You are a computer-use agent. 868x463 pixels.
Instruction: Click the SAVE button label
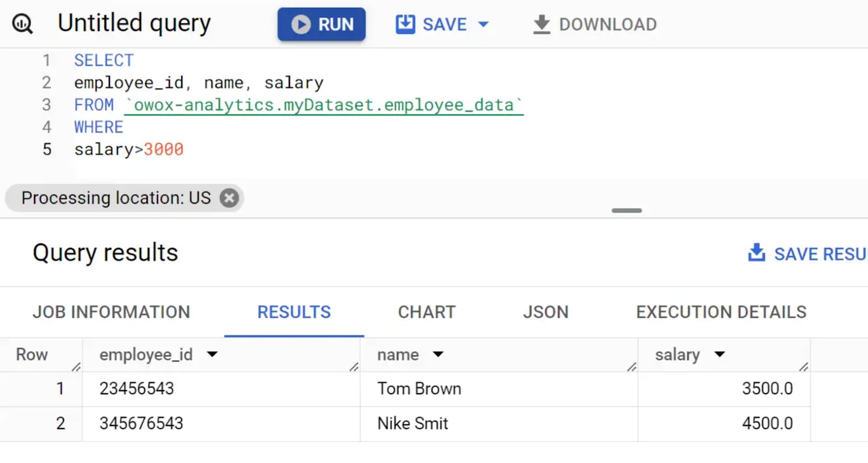coord(445,25)
